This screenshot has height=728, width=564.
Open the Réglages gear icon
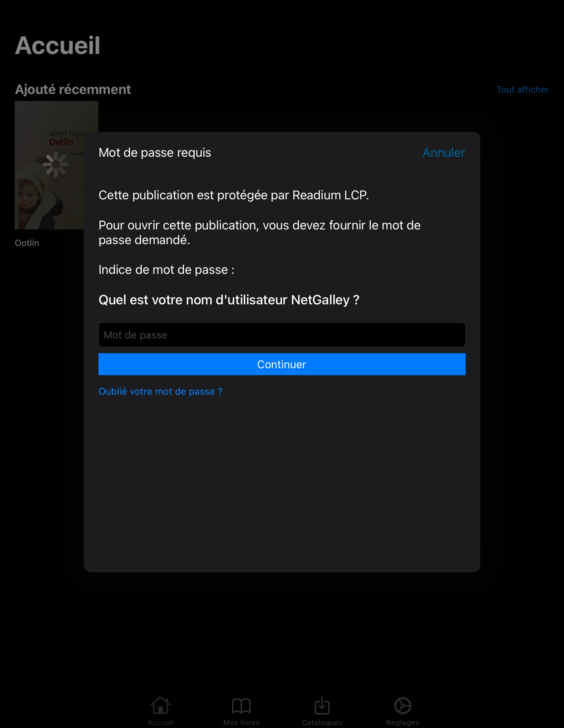pyautogui.click(x=403, y=706)
